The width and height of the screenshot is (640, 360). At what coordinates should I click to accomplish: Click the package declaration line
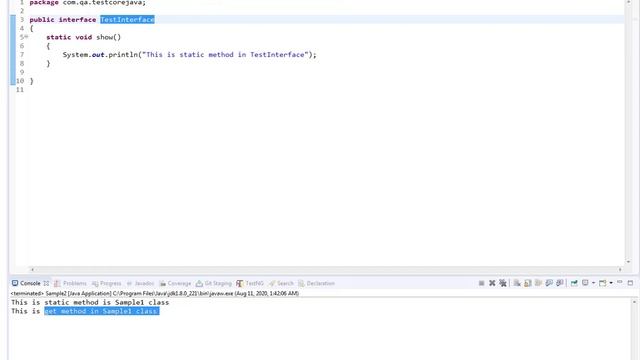(87, 2)
